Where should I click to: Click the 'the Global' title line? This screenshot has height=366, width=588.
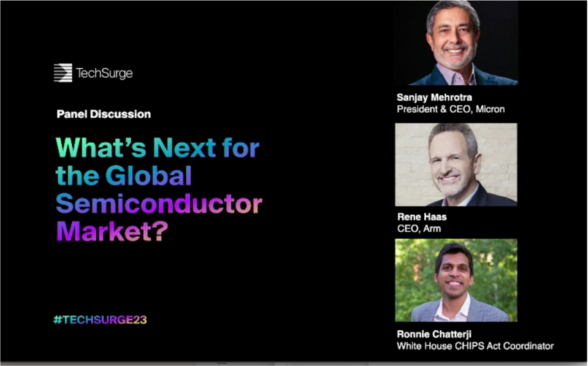124,175
